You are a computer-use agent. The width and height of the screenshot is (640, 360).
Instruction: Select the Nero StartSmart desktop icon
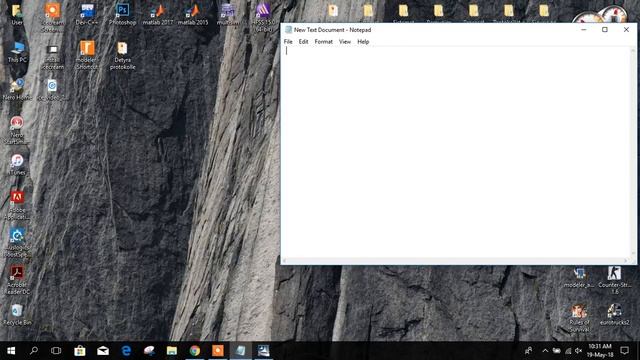[x=16, y=130]
